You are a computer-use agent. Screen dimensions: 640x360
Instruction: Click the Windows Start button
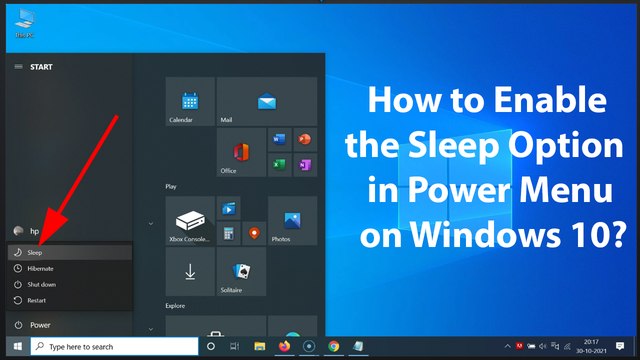click(18, 347)
